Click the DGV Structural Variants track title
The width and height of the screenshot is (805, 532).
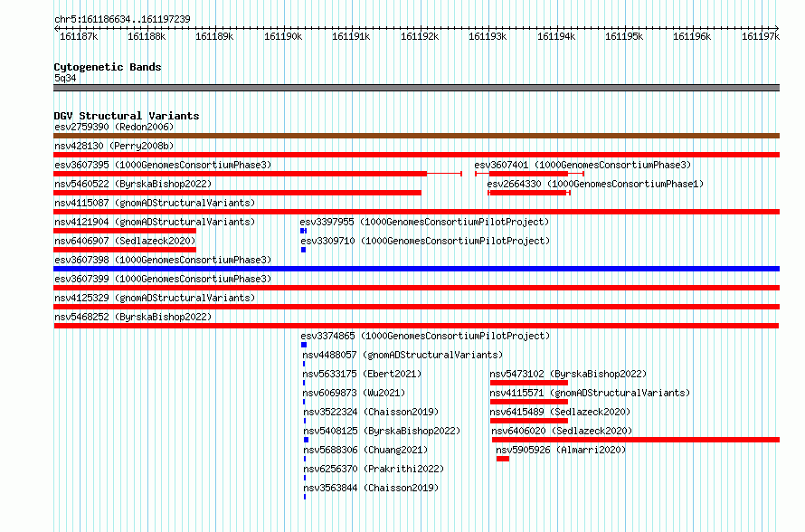[x=127, y=116]
